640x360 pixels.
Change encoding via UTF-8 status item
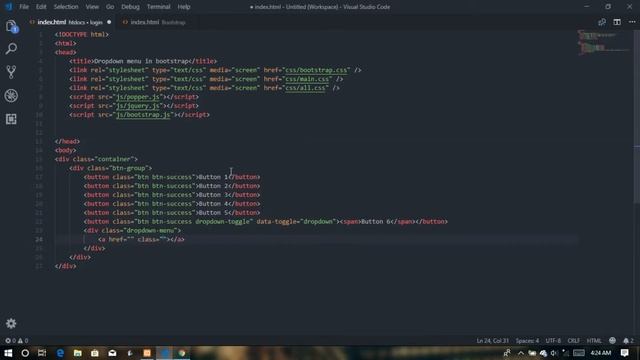553,340
